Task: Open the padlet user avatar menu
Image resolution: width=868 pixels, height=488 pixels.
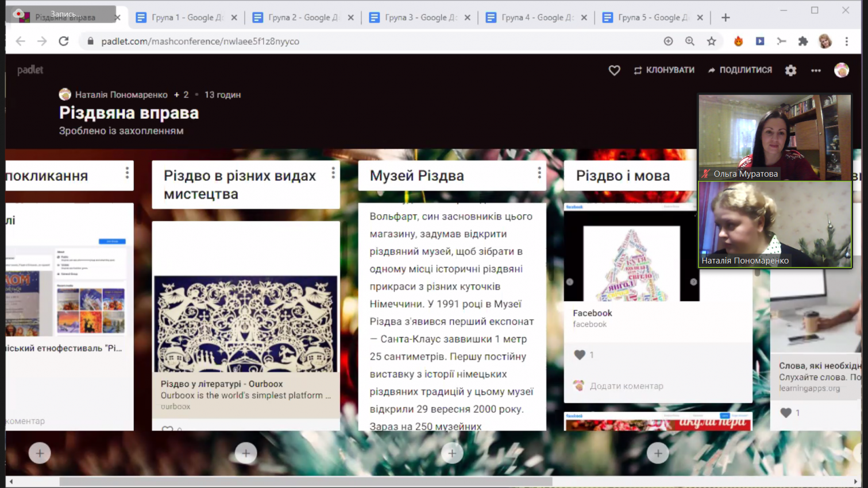Action: pos(842,70)
